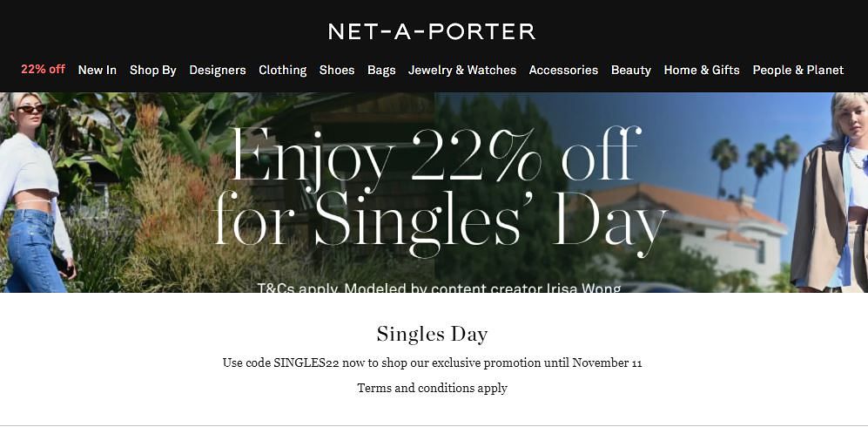Expand the Shop By navigation menu
The image size is (868, 427).
(x=152, y=70)
